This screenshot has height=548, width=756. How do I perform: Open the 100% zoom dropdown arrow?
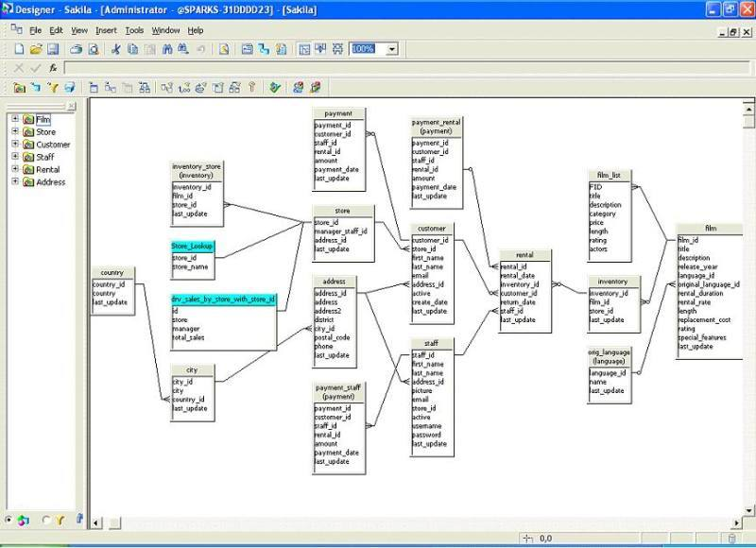392,49
